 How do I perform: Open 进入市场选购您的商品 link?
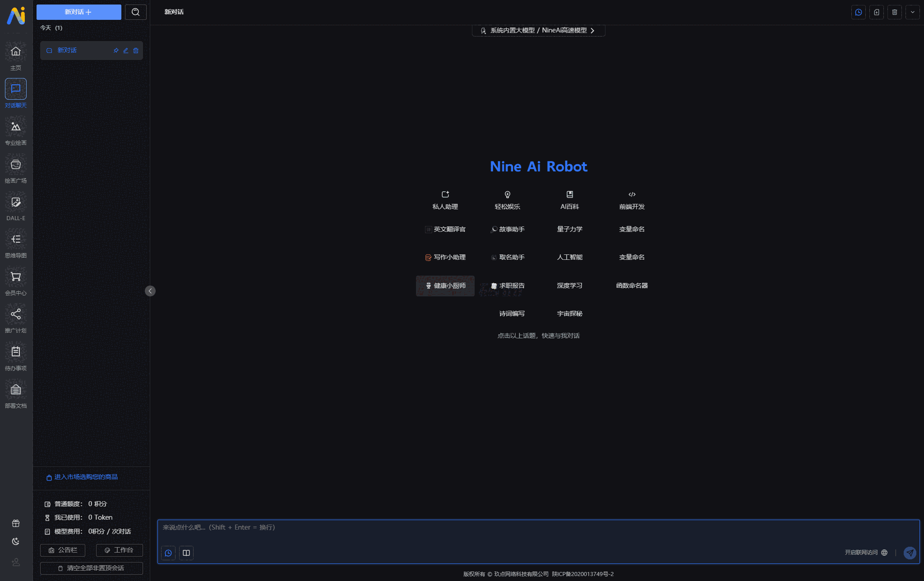click(86, 477)
